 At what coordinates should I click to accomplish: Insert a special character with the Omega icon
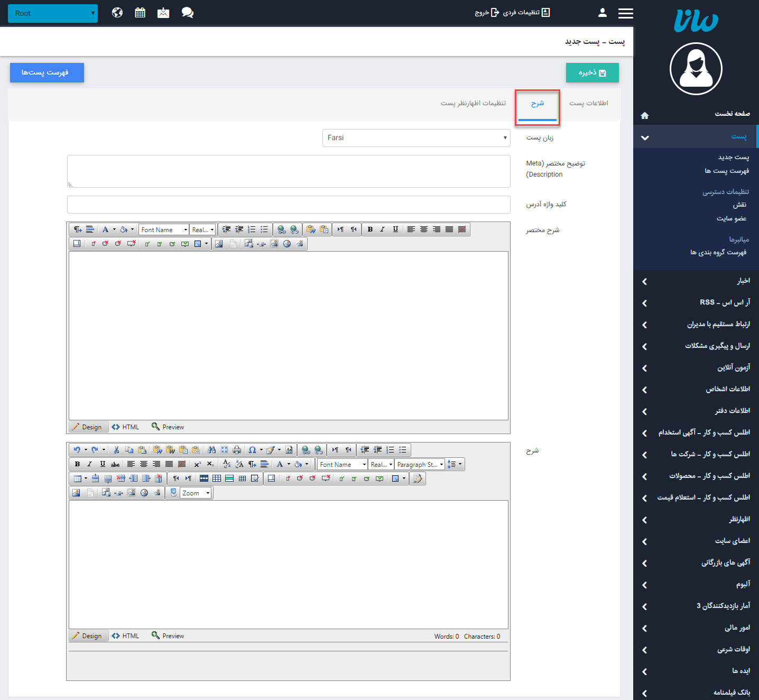(252, 450)
